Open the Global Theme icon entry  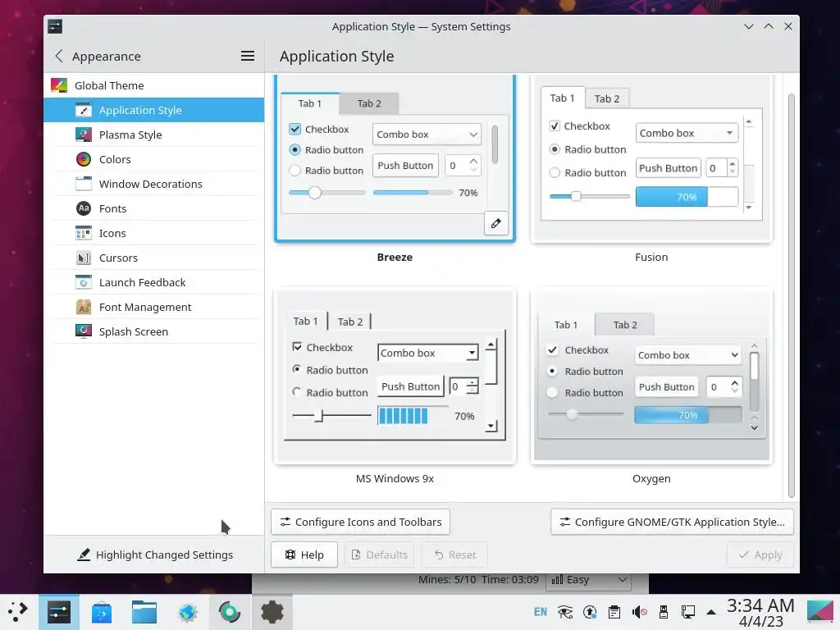[x=59, y=85]
